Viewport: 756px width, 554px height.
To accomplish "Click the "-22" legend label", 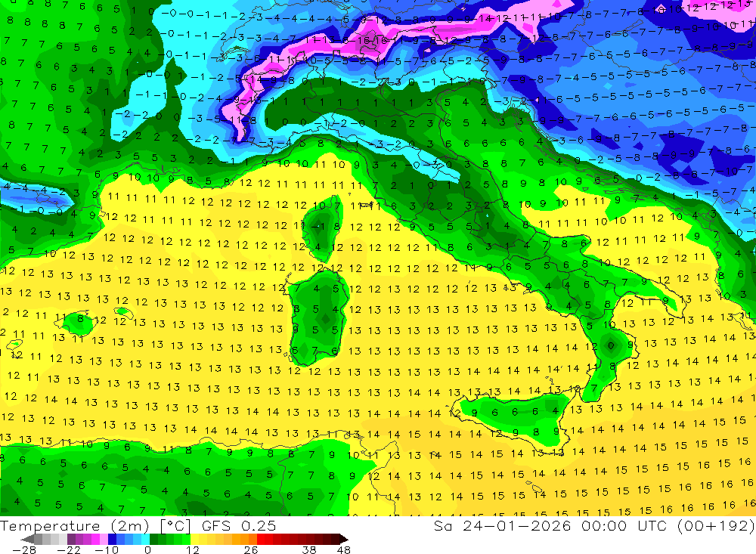I will [x=69, y=550].
